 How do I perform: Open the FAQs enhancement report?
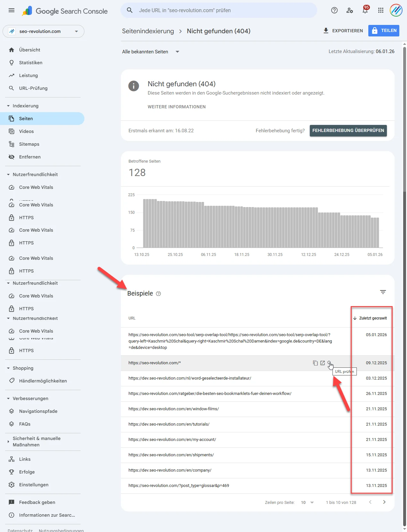click(25, 424)
